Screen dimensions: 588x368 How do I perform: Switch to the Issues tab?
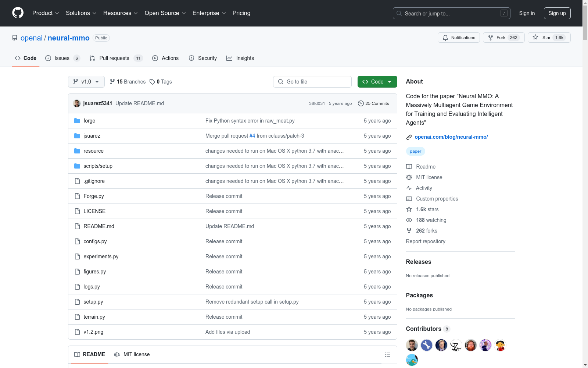point(62,58)
